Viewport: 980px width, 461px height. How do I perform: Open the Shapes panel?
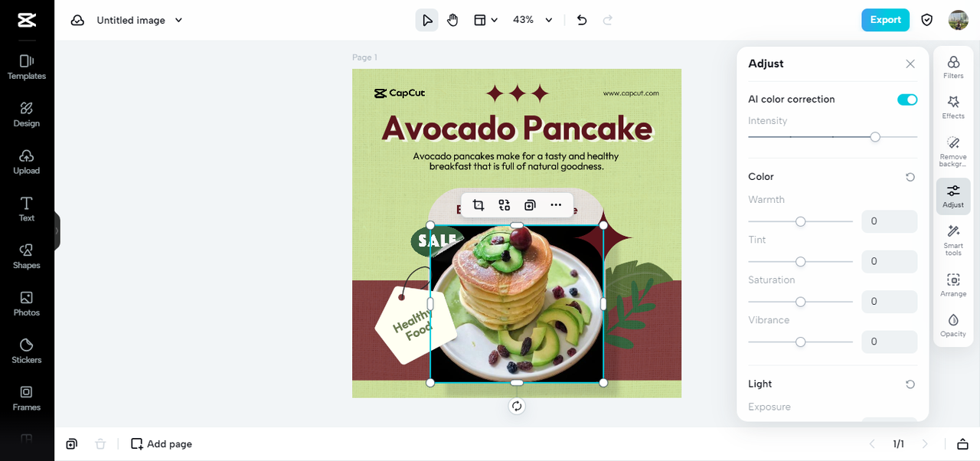[27, 257]
